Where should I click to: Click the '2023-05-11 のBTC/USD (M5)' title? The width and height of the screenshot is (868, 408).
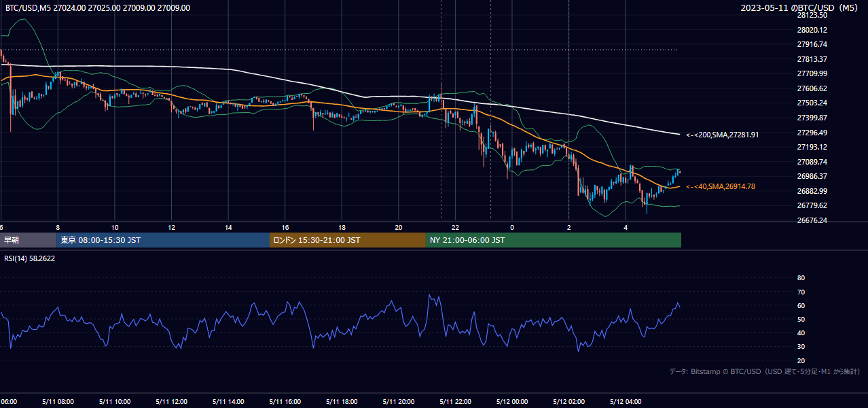pyautogui.click(x=800, y=8)
